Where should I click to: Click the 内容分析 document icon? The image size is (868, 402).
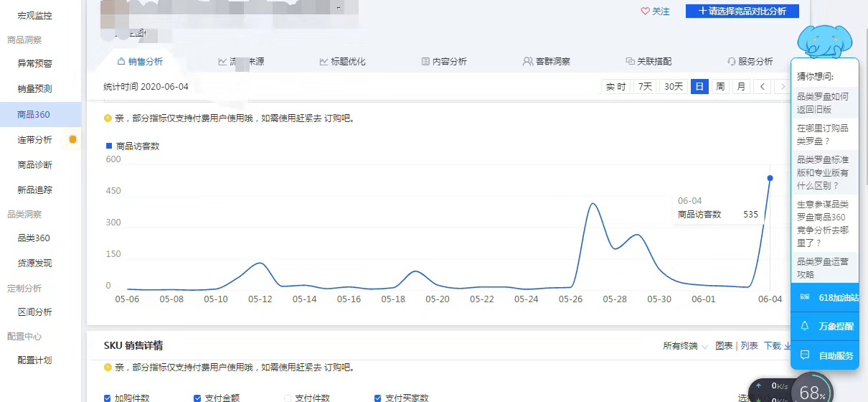(425, 62)
